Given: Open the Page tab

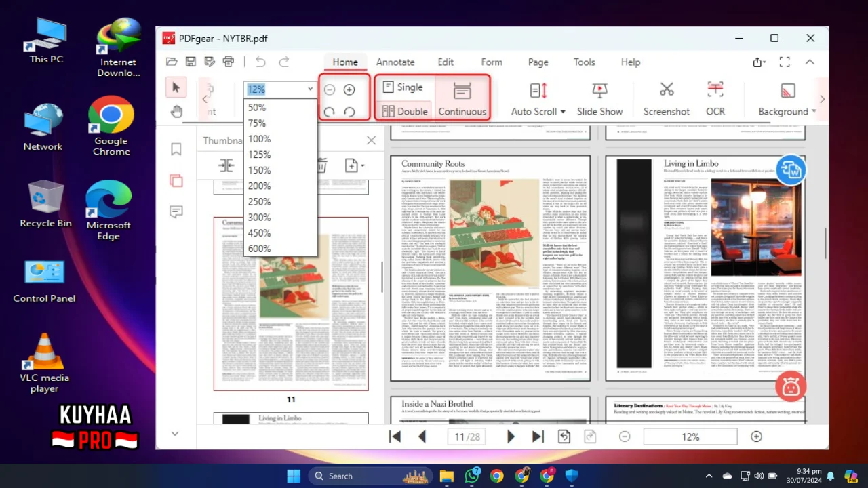Looking at the screenshot, I should tap(538, 62).
